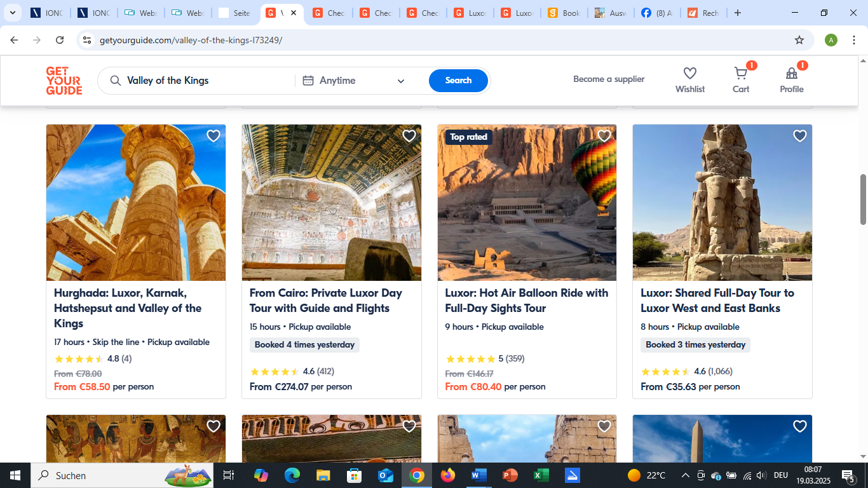Screen dimensions: 868x488
Task: Open Task View on taskbar
Action: pyautogui.click(x=229, y=475)
